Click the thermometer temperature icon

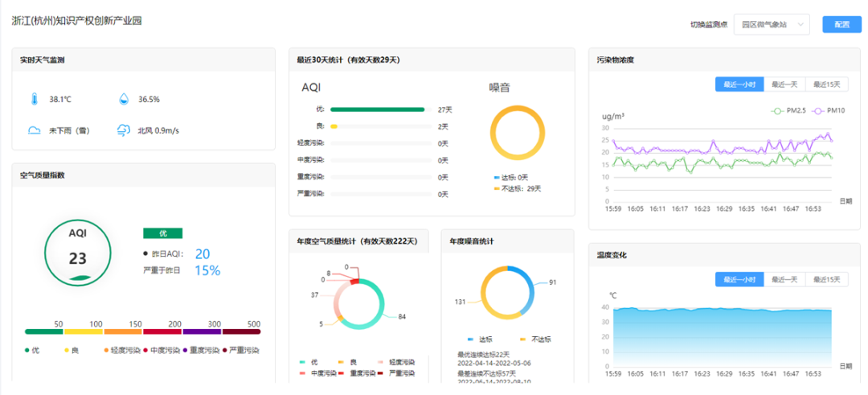point(35,99)
